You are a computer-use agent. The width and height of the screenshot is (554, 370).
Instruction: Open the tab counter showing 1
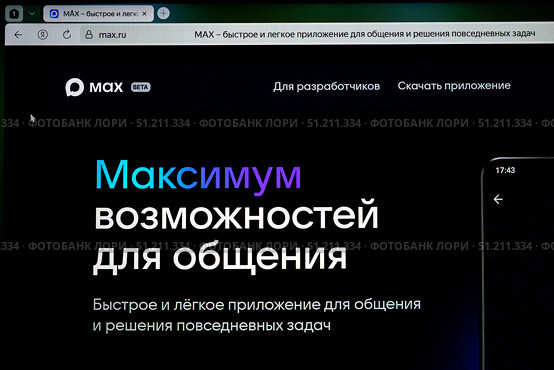point(14,14)
